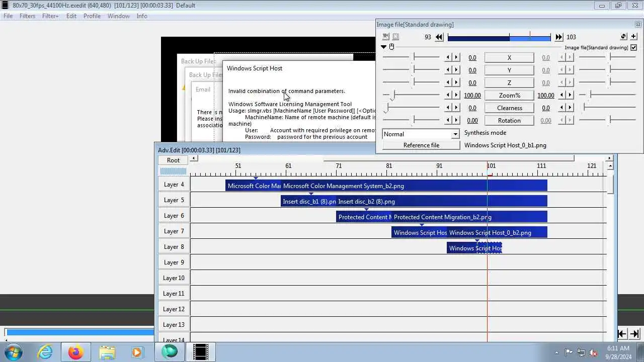The height and width of the screenshot is (362, 644).
Task: Click the Y movement button
Action: pos(509,70)
